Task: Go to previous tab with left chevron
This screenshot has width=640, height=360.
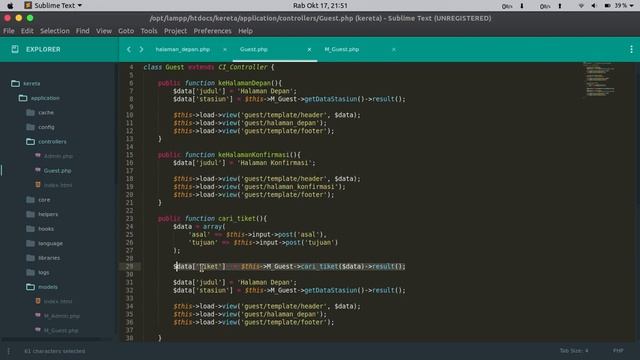Action: [129, 49]
